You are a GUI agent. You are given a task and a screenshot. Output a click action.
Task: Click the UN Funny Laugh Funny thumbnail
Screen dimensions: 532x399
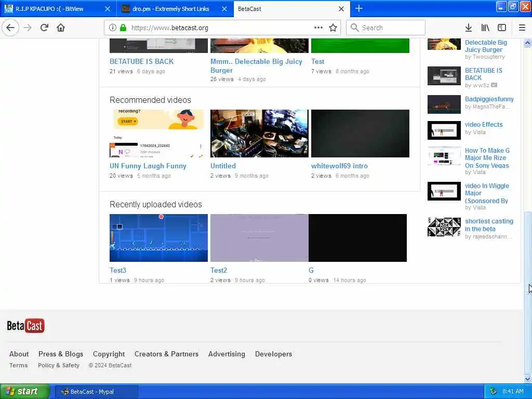pyautogui.click(x=158, y=134)
